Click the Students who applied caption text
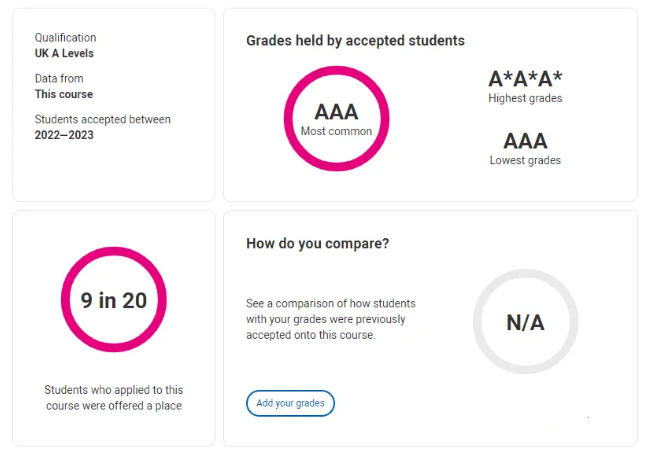 pyautogui.click(x=114, y=398)
